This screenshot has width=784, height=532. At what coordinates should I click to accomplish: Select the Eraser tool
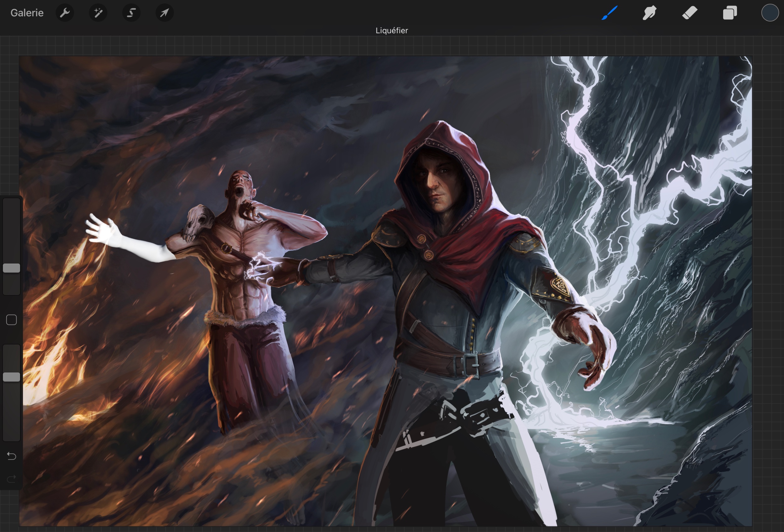coord(690,13)
